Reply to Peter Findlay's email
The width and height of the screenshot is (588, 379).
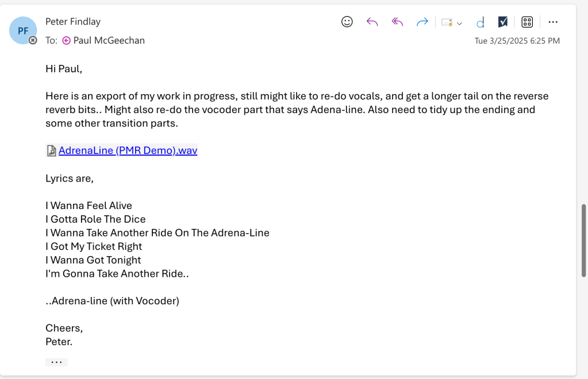coord(372,22)
